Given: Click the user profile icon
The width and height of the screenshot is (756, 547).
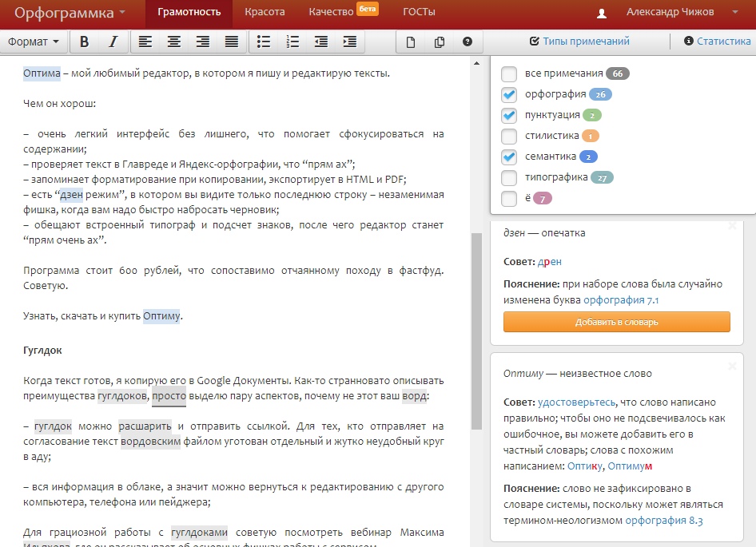Looking at the screenshot, I should 602,14.
